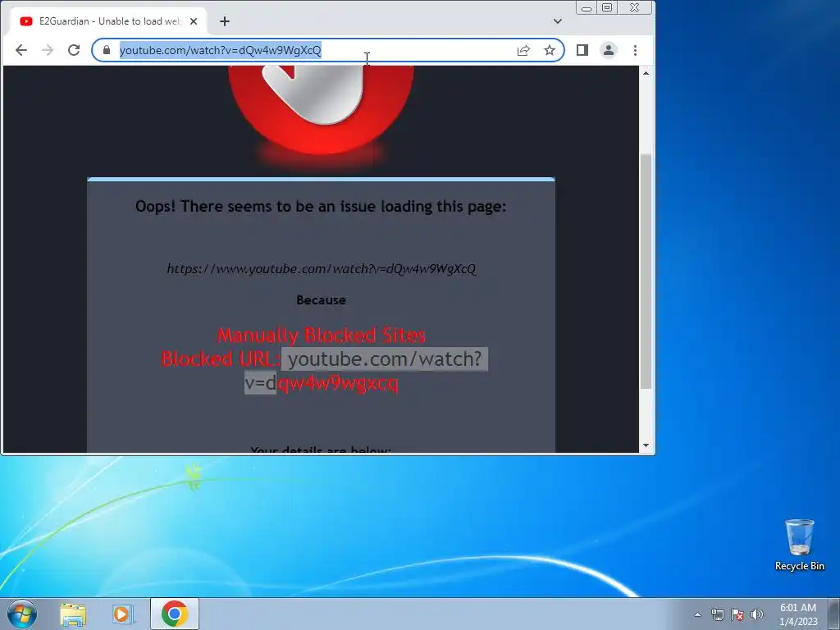Click the blocked https://www.youtube.com URL text
The height and width of the screenshot is (630, 840).
(322, 269)
